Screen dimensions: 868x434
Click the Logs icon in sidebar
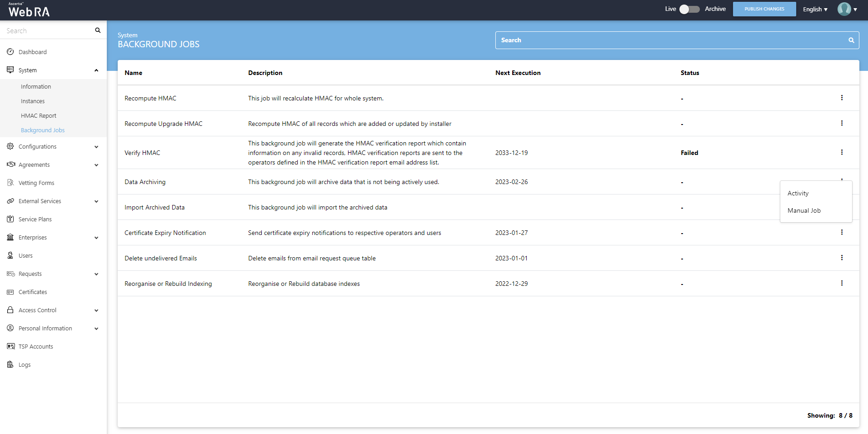(x=10, y=364)
